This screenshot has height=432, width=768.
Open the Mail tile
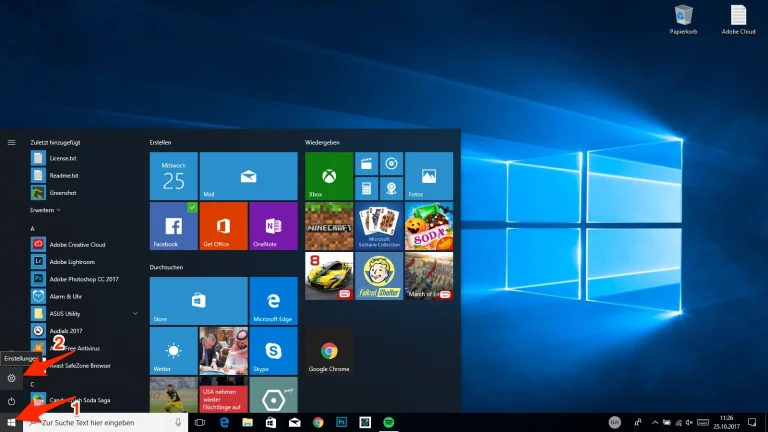(x=248, y=176)
